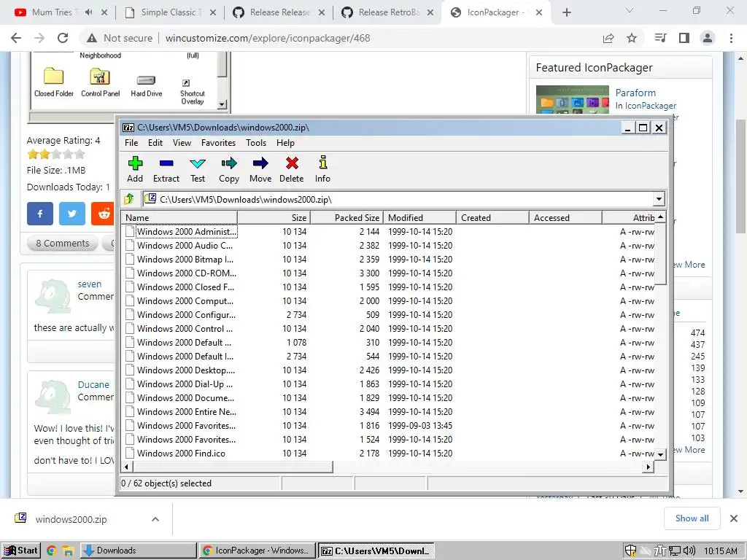Click the 7-Zip horizontal scrollbar thumb
This screenshot has width=747, height=560.
pyautogui.click(x=232, y=467)
